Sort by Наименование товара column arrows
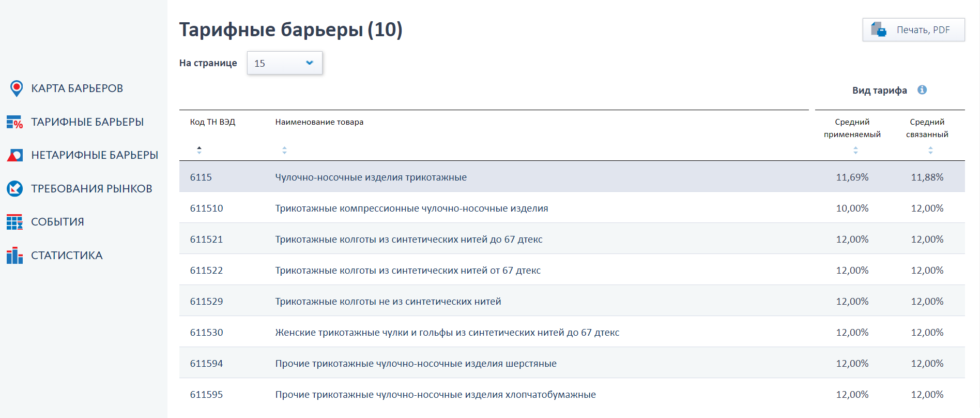The width and height of the screenshot is (980, 418). click(x=284, y=150)
